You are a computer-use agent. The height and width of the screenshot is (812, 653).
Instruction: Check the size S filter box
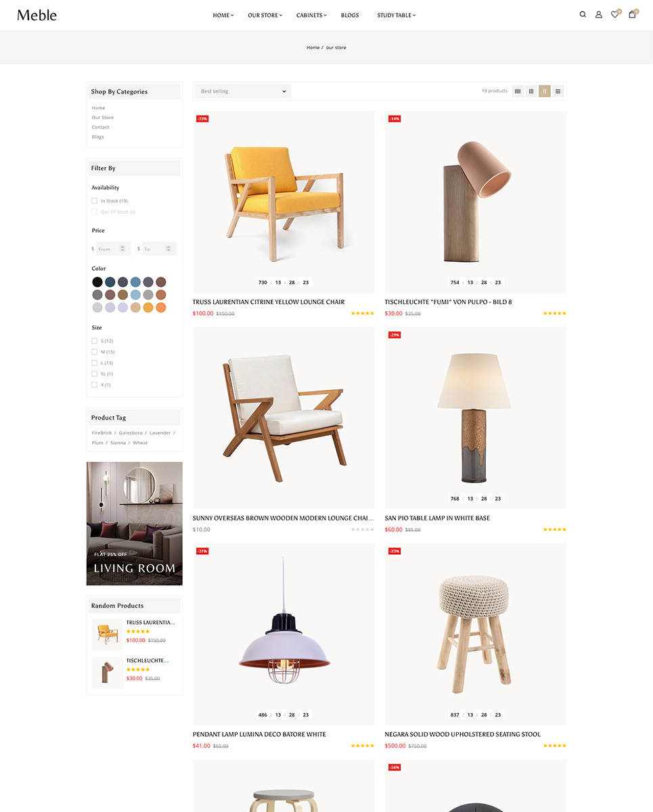[x=94, y=341]
